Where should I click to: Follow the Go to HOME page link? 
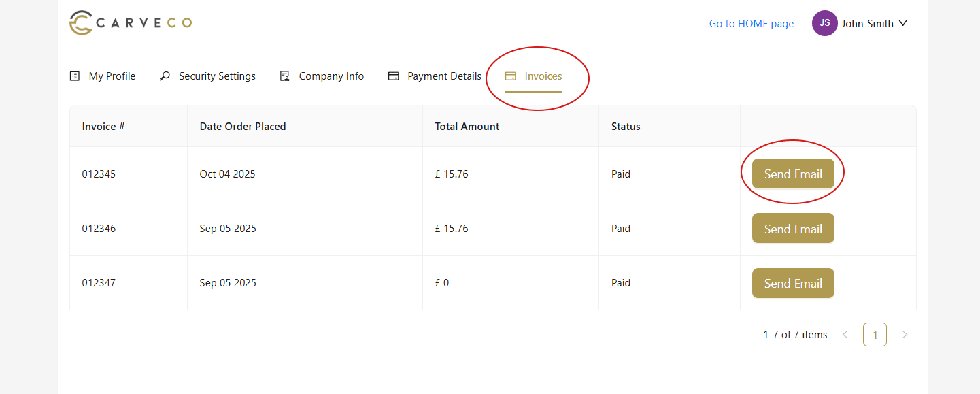pyautogui.click(x=751, y=24)
